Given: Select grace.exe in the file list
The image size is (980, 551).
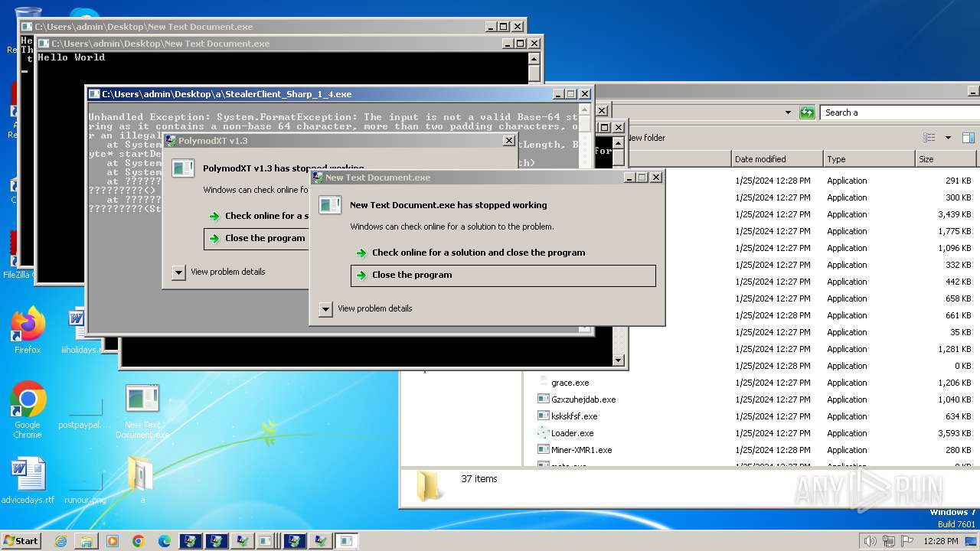Looking at the screenshot, I should click(570, 383).
